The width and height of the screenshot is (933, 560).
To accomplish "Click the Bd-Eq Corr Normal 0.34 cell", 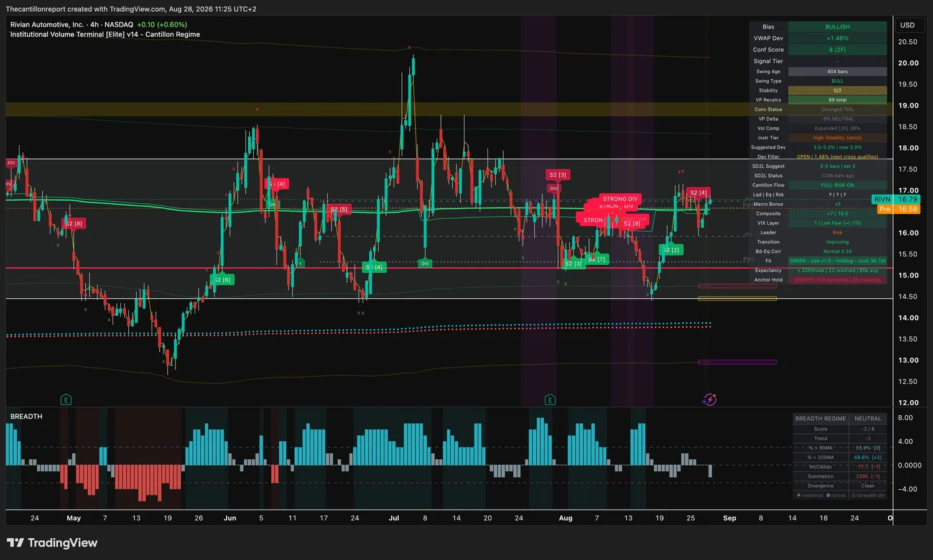I will coord(837,251).
